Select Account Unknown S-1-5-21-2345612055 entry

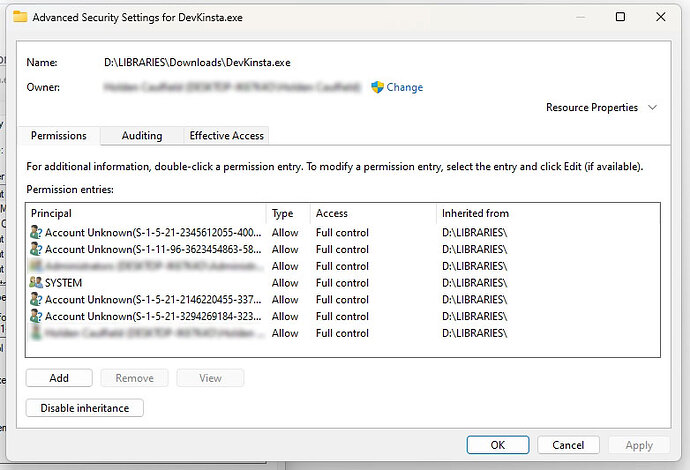coord(343,232)
